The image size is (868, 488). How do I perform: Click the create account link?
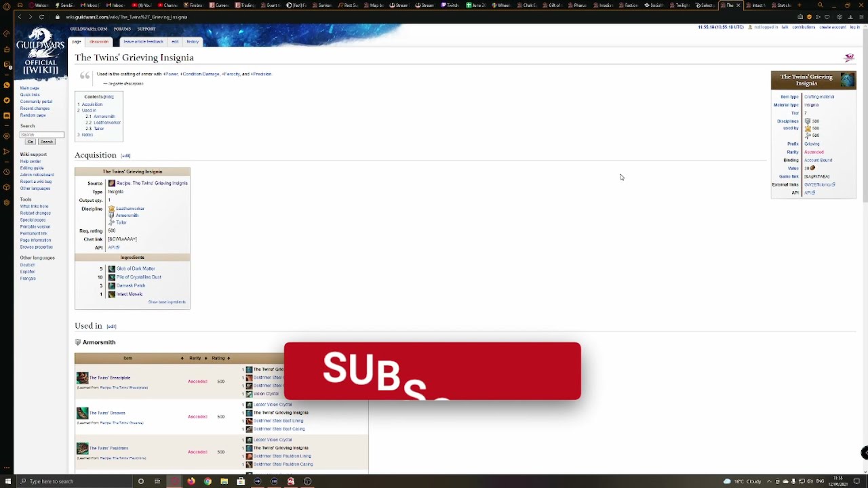(833, 27)
